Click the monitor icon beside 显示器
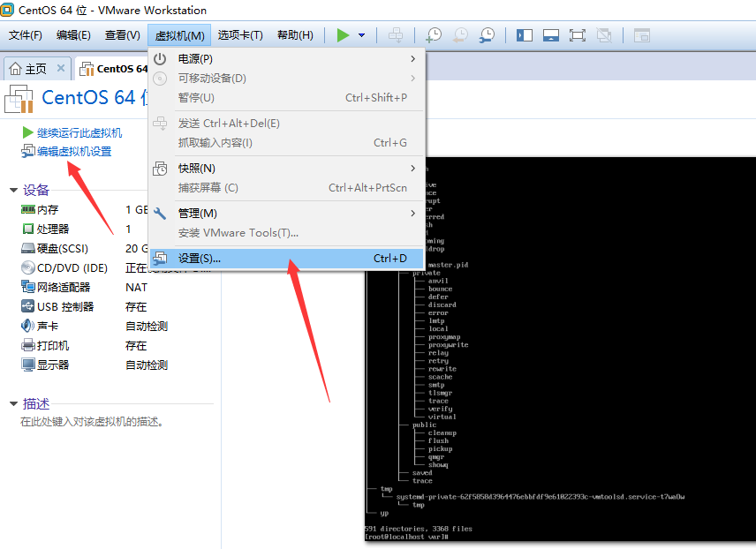The width and height of the screenshot is (756, 549). click(x=28, y=365)
